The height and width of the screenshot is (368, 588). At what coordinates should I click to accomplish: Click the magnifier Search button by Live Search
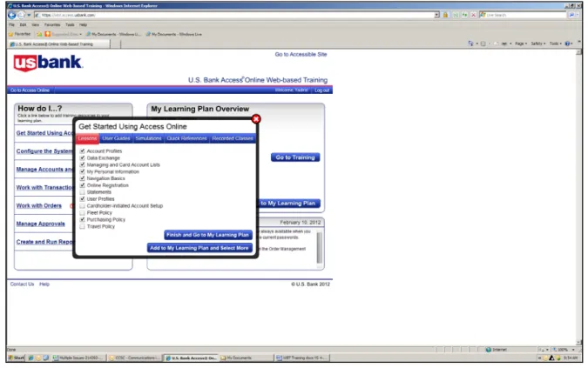(571, 15)
